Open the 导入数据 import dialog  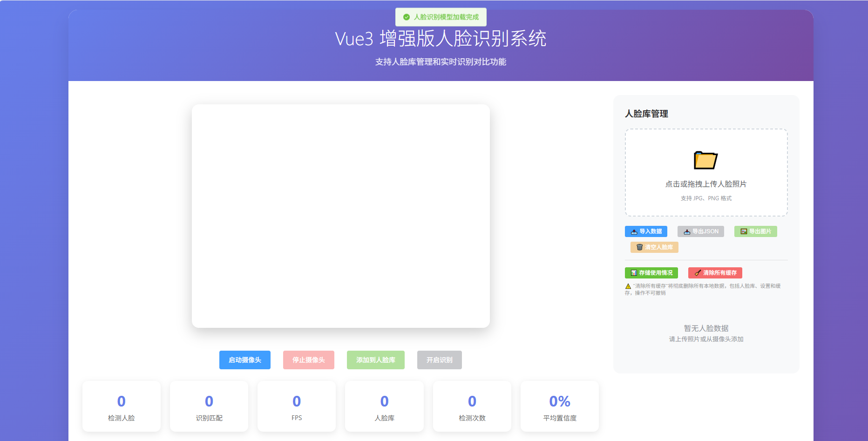(x=646, y=231)
